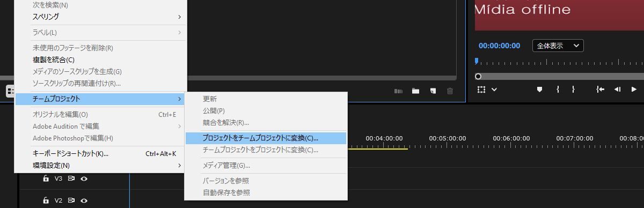Screen dimensions: 644x208
Task: Expand Adobe Audition で編集 submenu
Action: tap(100, 127)
